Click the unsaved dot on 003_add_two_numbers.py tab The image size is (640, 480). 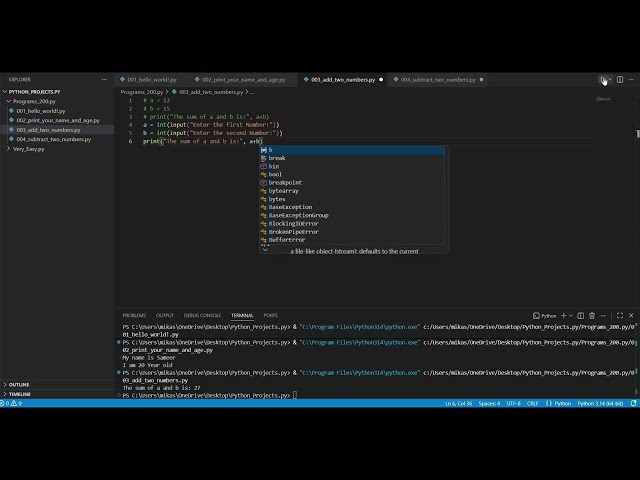coord(381,80)
